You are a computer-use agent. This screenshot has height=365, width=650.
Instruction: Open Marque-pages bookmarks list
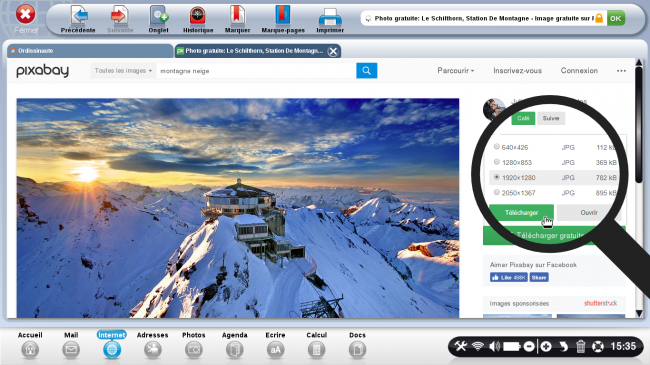283,16
